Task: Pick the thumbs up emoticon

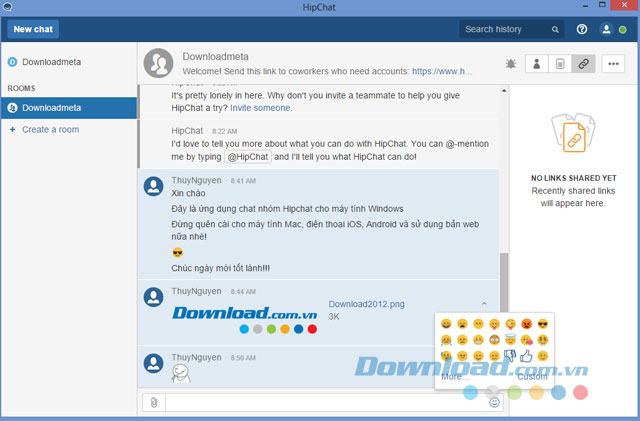Action: pyautogui.click(x=527, y=356)
